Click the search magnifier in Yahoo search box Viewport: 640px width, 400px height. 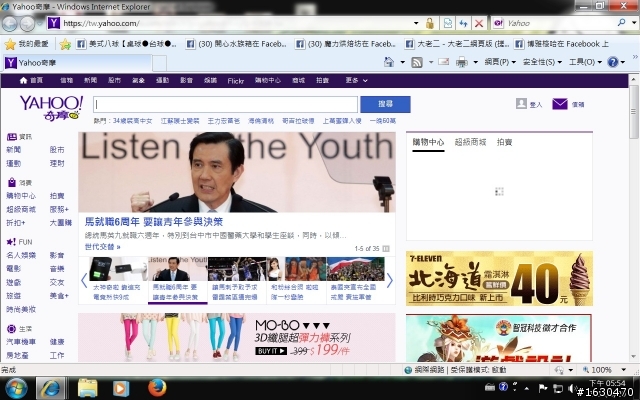[621, 23]
